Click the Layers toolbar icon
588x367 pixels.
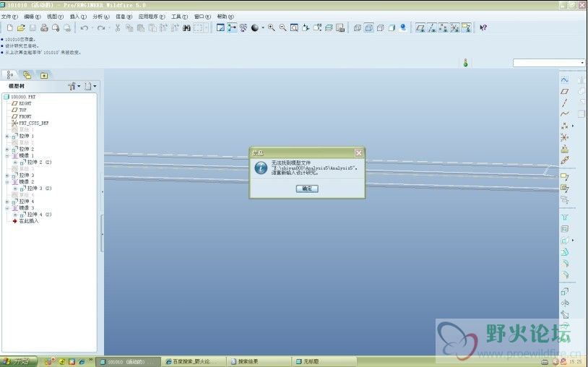(329, 27)
